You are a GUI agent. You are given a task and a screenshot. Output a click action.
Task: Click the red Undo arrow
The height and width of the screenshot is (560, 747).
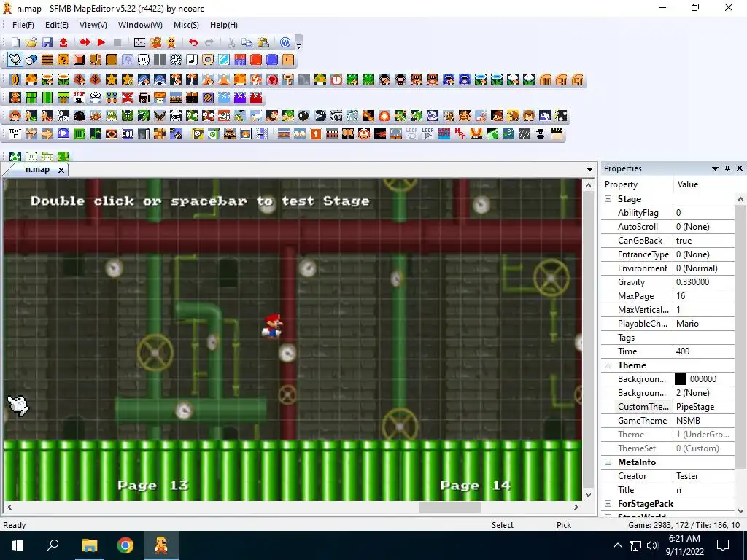[x=193, y=42]
